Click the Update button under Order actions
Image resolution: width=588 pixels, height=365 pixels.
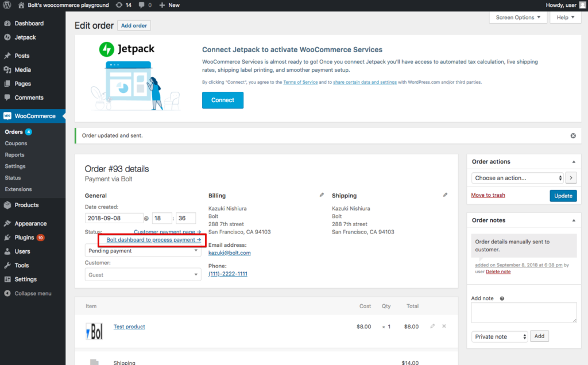(563, 196)
